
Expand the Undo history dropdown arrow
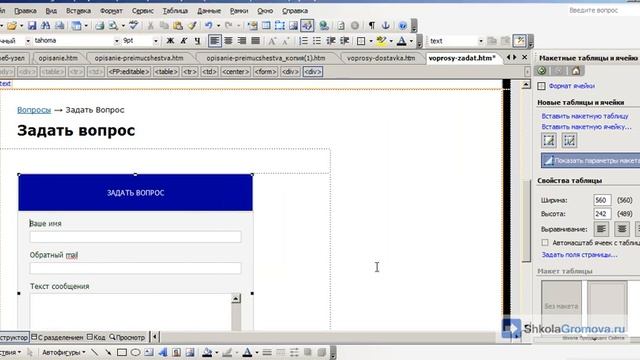218,26
